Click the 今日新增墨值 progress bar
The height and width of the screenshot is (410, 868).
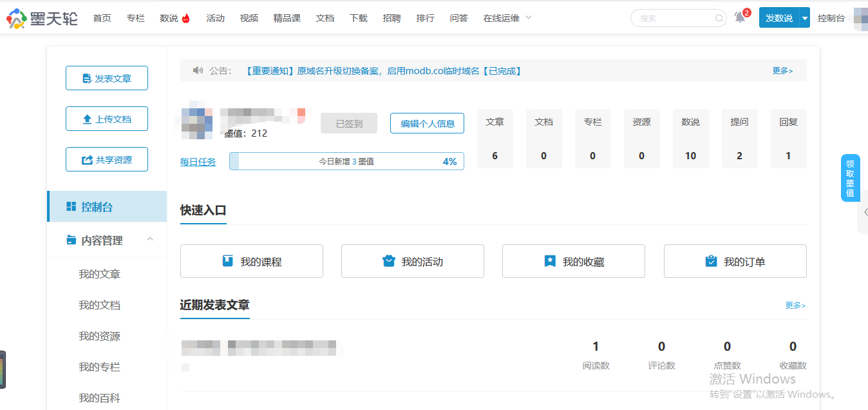(x=346, y=161)
